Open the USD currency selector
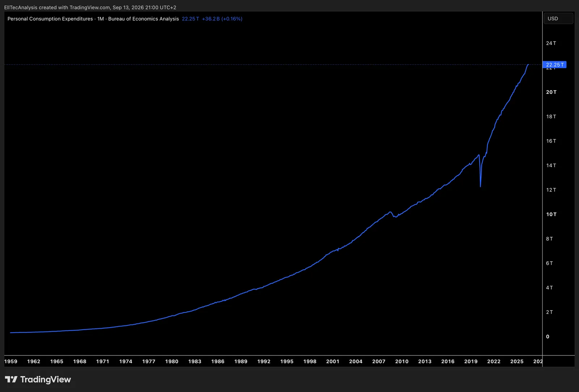 pyautogui.click(x=558, y=18)
